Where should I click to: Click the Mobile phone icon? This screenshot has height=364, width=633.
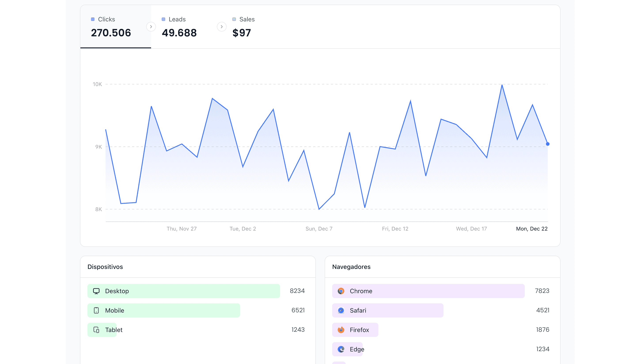pos(96,310)
